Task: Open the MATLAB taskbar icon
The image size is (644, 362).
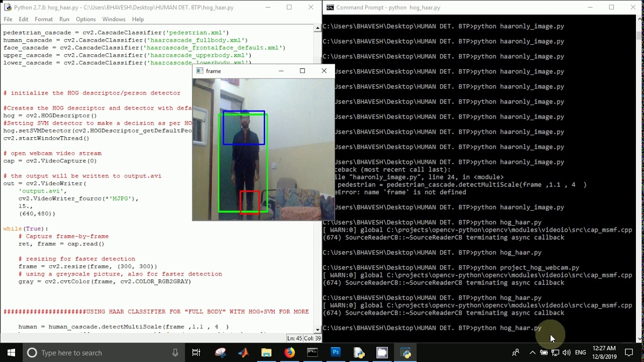Action: tap(243, 353)
